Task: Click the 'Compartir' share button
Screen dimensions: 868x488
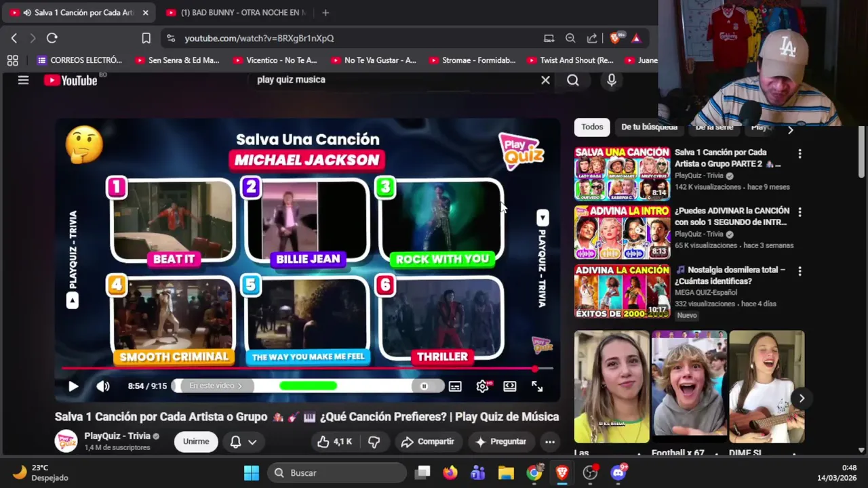Action: coord(428,442)
